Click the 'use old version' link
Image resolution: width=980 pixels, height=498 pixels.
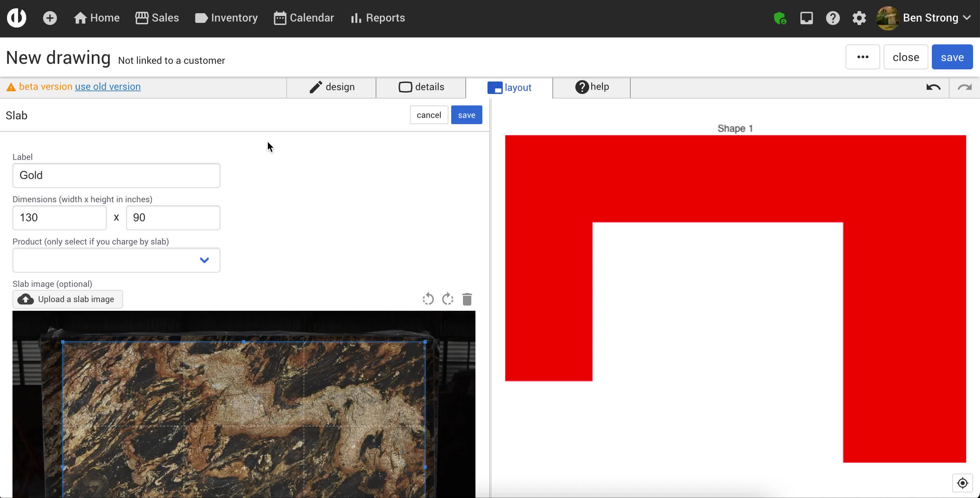tap(108, 86)
